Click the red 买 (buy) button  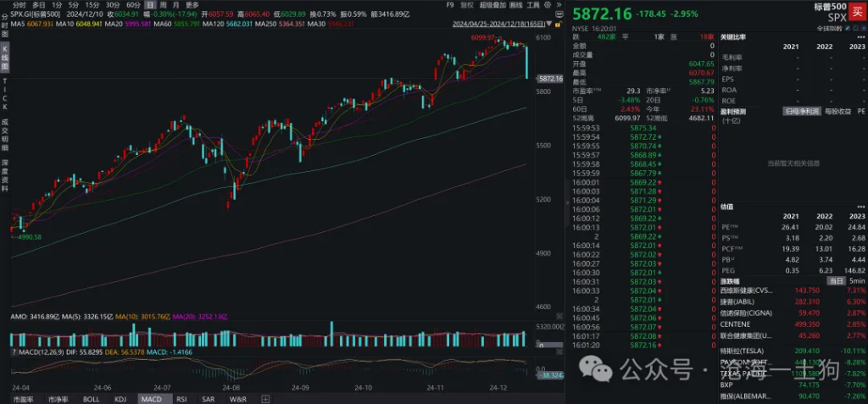pos(857,8)
